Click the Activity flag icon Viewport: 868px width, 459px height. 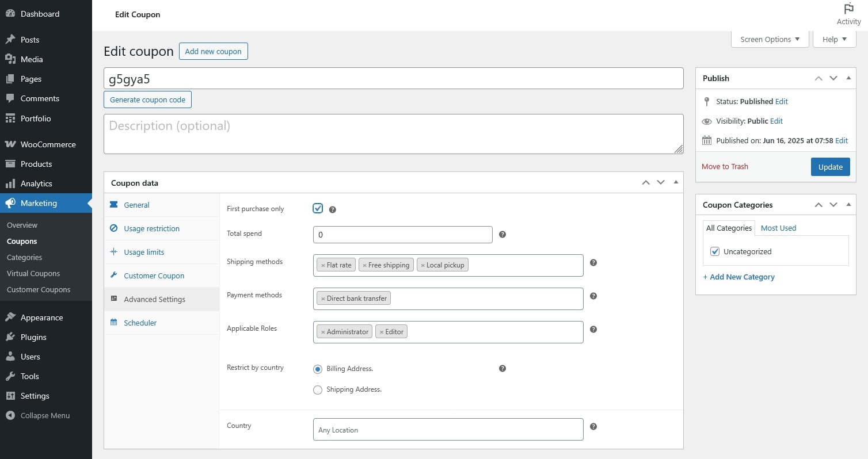848,9
